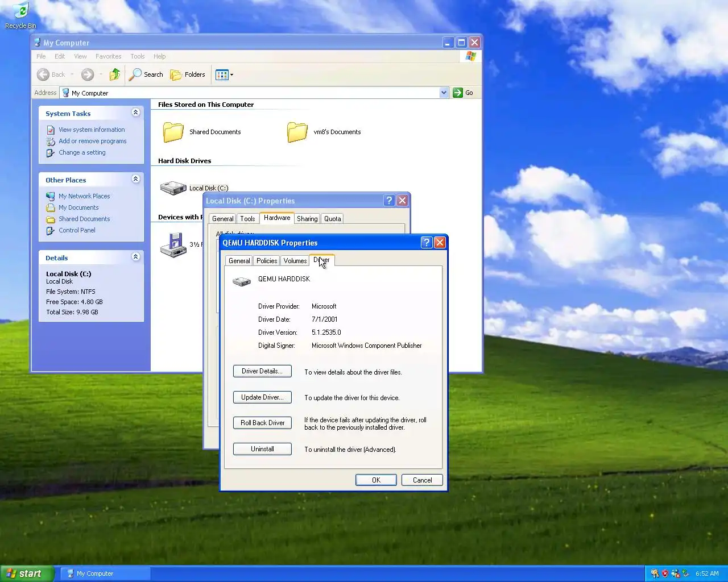
Task: Collapse the System Tasks panel
Action: (x=135, y=113)
